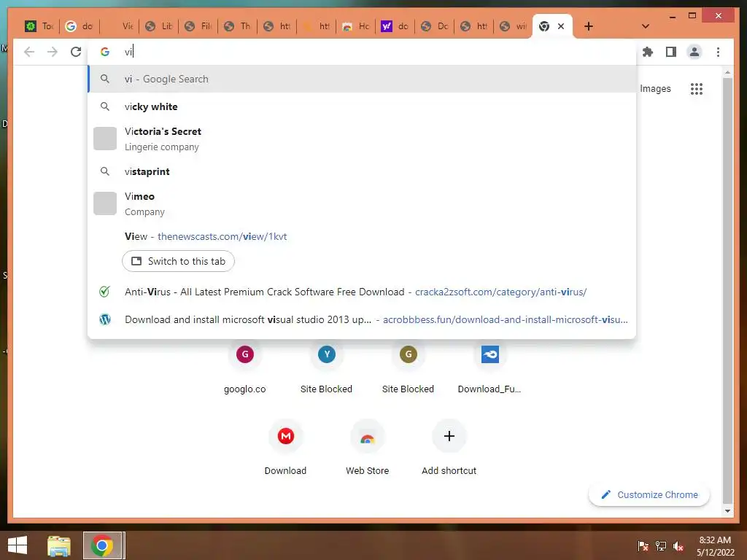Open Action Center flag icon in tray
Image resolution: width=747 pixels, height=560 pixels.
click(x=643, y=546)
